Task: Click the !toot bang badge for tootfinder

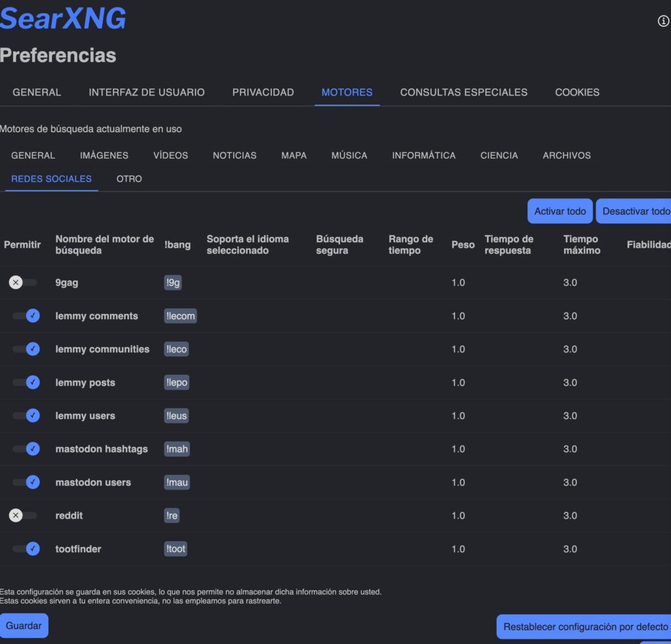Action: (176, 549)
